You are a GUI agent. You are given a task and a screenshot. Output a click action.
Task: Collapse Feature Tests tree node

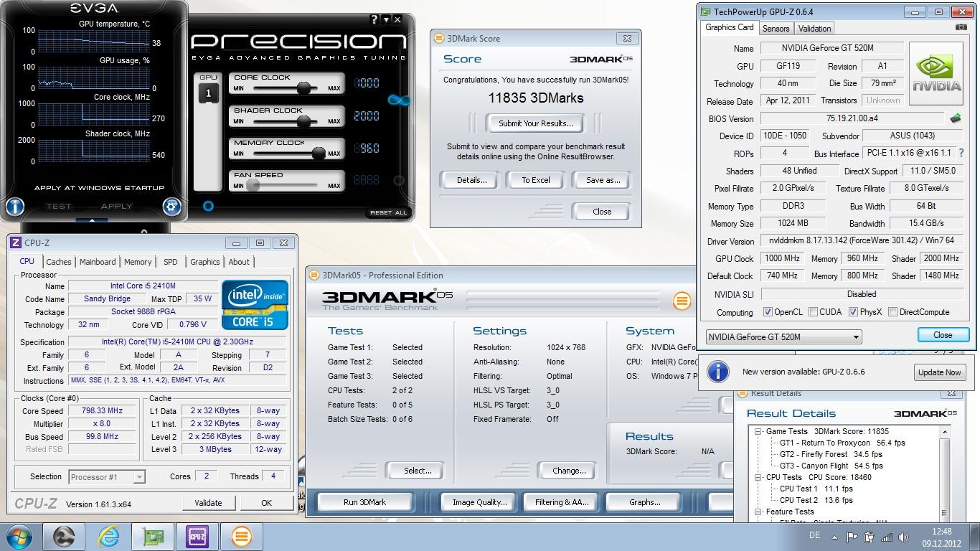coord(758,512)
